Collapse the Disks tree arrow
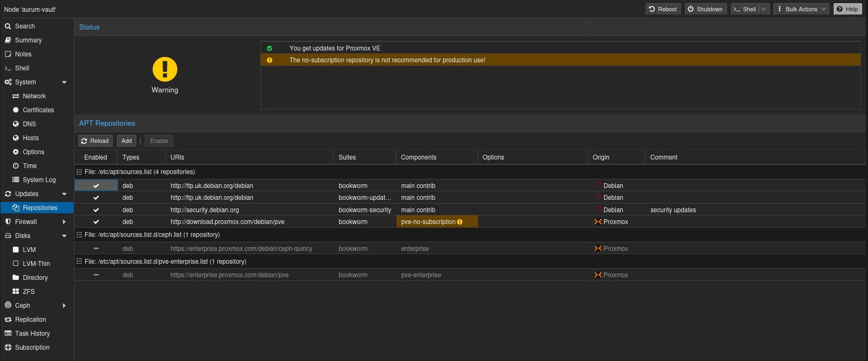868x361 pixels. click(64, 236)
